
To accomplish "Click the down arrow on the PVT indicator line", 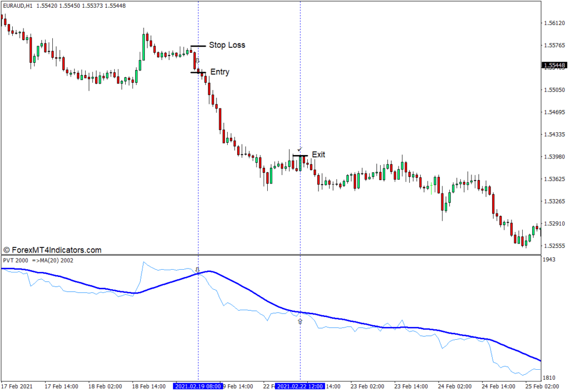I will point(197,270).
